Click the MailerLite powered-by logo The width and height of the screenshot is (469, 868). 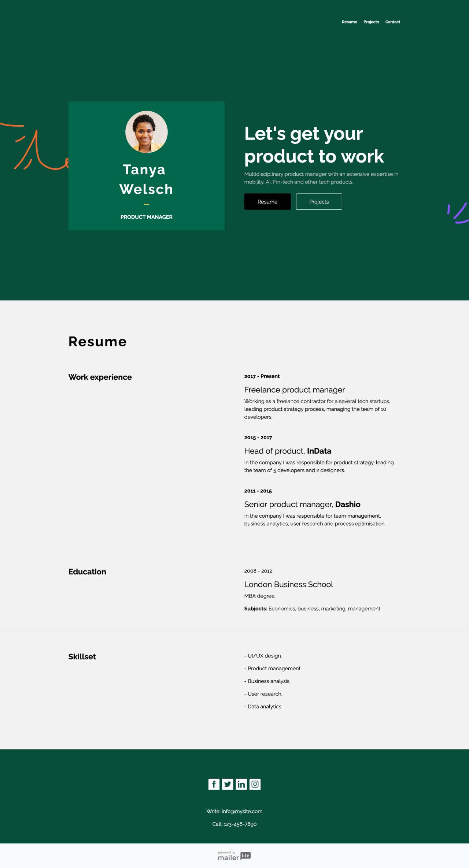click(x=234, y=856)
